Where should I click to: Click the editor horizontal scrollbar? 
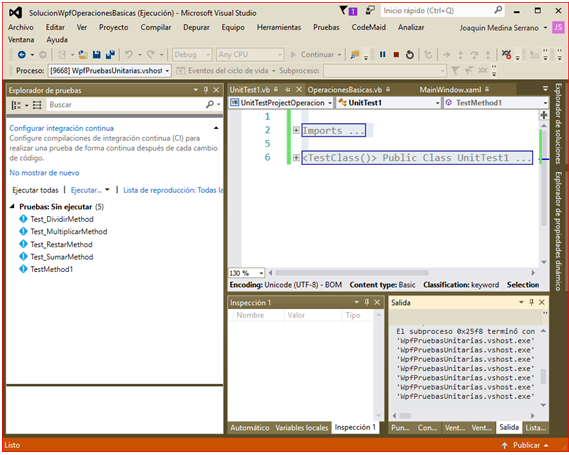[x=352, y=272]
